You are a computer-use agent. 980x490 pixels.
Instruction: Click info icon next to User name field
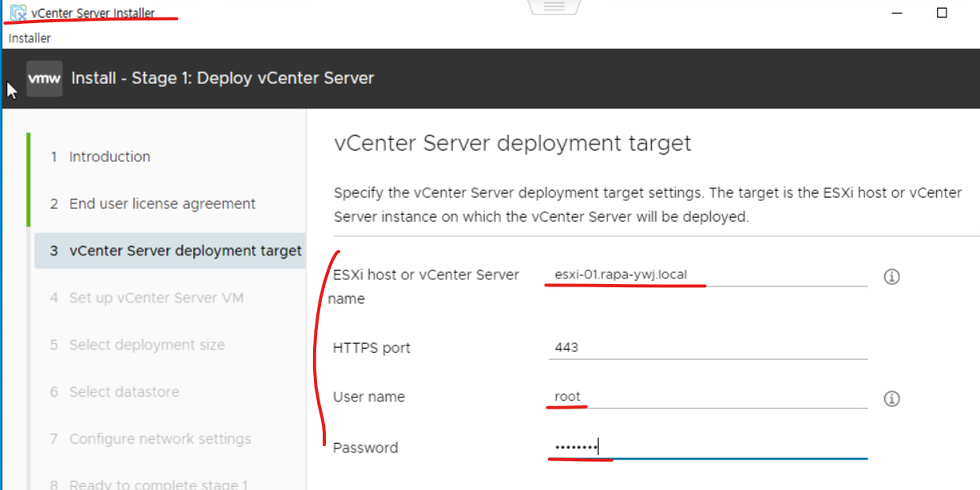coord(892,398)
